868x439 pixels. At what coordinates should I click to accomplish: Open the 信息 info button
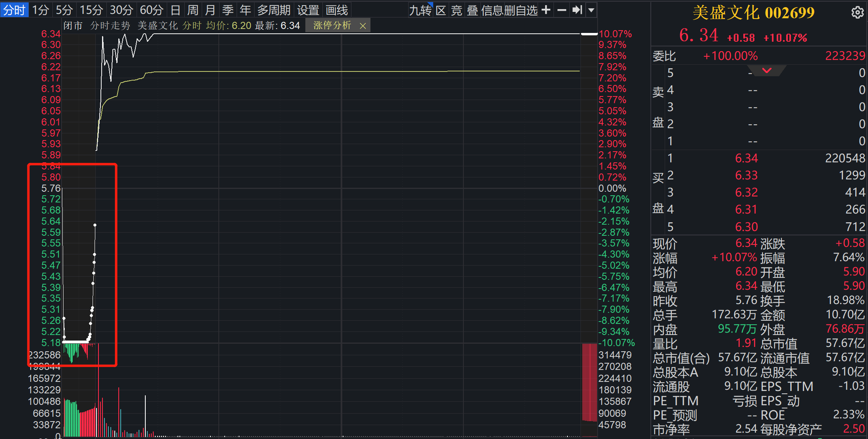(x=492, y=10)
